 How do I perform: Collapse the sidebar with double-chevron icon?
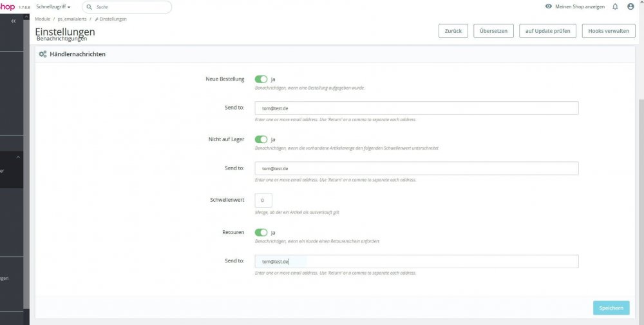coord(14,21)
